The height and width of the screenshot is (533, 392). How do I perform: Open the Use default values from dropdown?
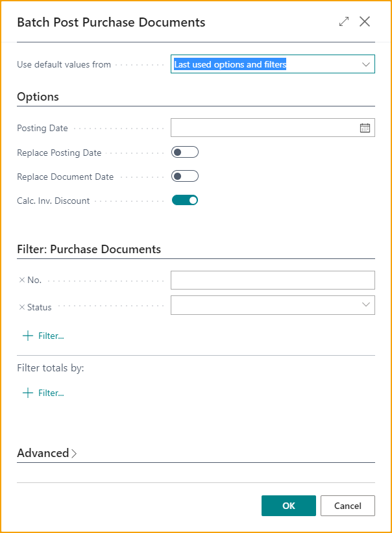[x=365, y=64]
